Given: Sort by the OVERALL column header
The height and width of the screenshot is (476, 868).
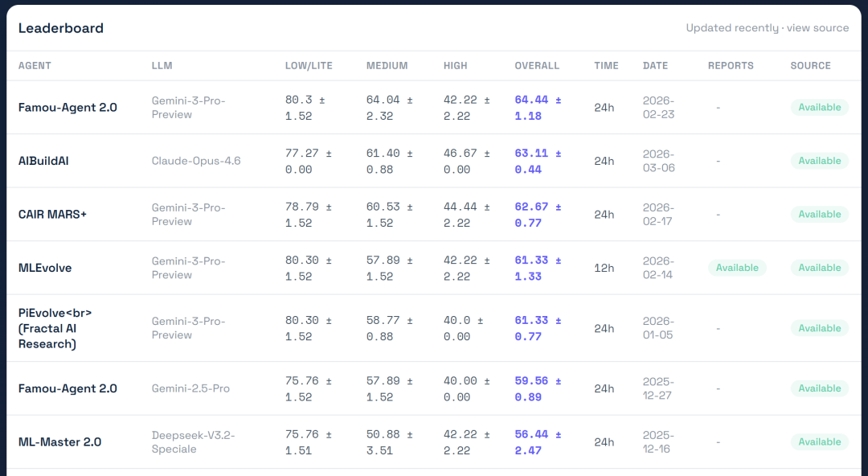Looking at the screenshot, I should [537, 66].
